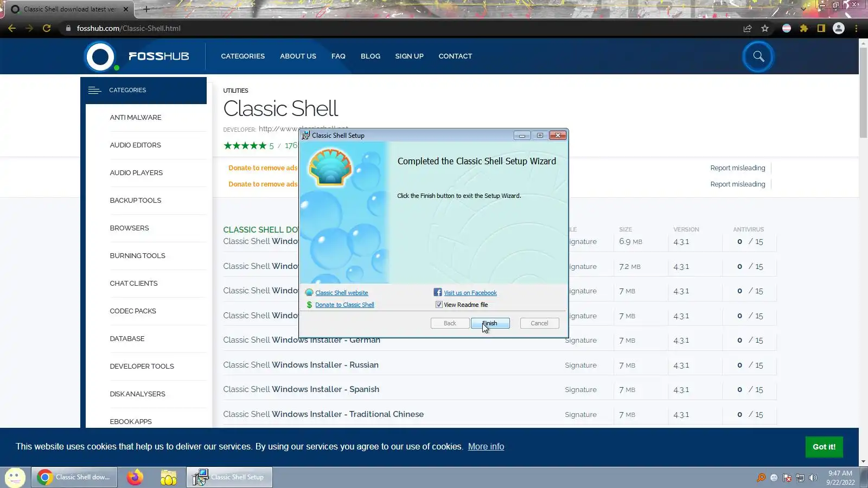Click the share page icon in address bar

point(748,28)
